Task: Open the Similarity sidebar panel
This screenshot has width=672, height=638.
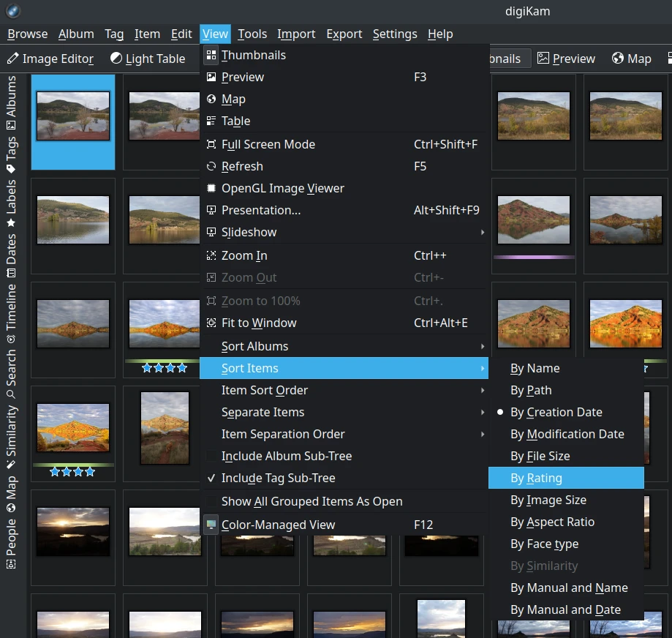Action: pos(11,438)
